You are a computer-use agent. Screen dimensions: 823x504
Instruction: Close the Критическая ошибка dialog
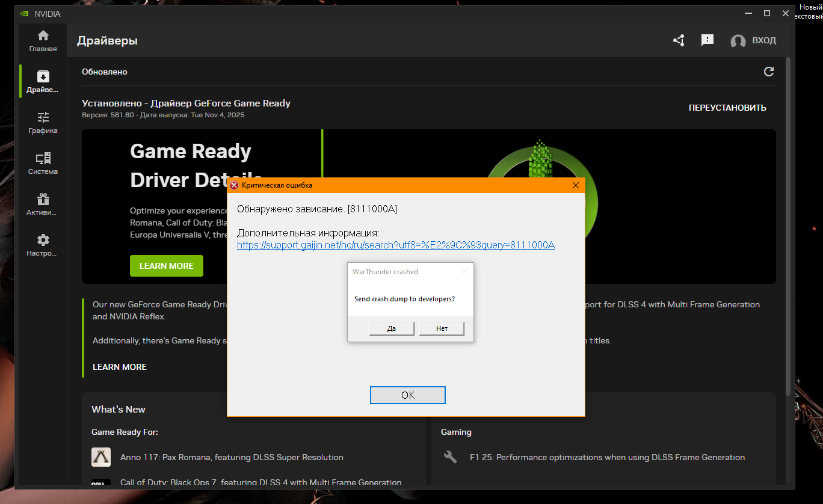(x=575, y=185)
